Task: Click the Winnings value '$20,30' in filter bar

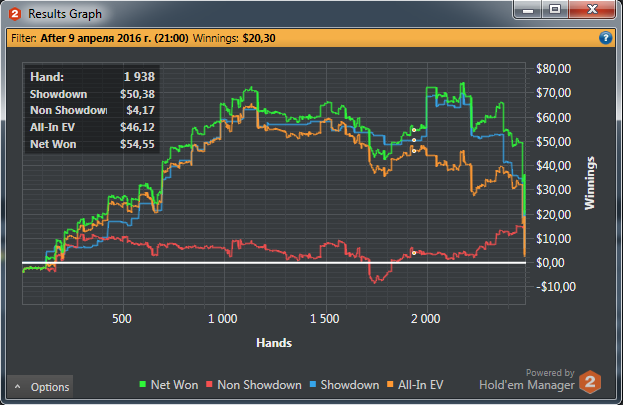Action: [x=259, y=38]
